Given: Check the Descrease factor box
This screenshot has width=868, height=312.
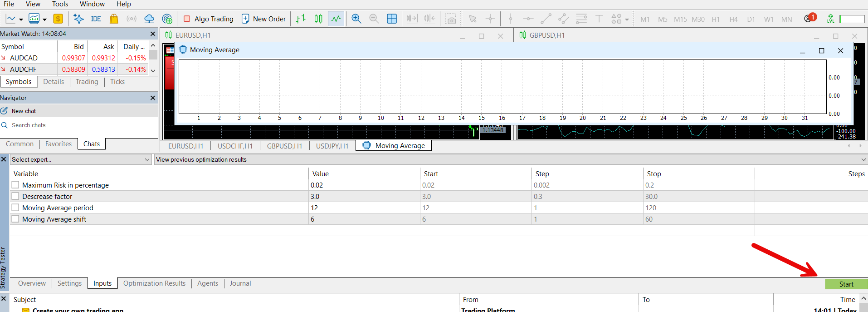Looking at the screenshot, I should (x=15, y=196).
